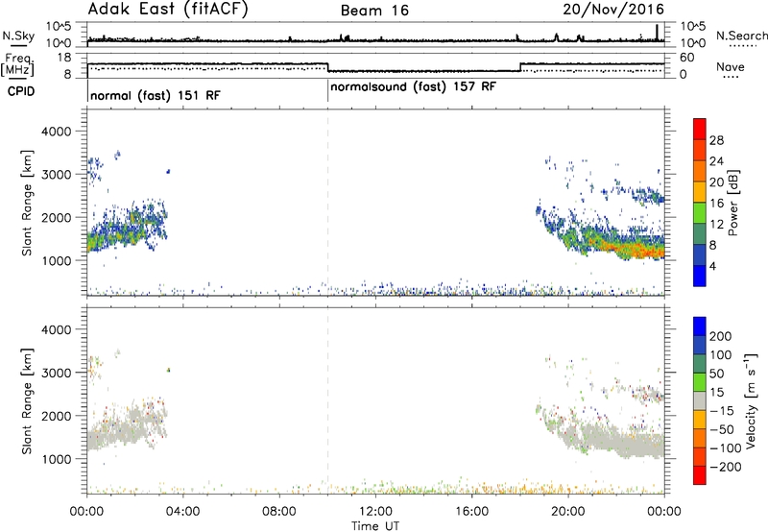
Task: Click the 'CPID' row label
Action: click(x=21, y=91)
